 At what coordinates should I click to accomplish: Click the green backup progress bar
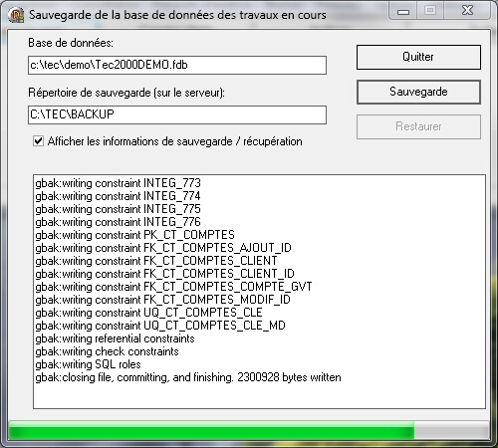pyautogui.click(x=248, y=431)
